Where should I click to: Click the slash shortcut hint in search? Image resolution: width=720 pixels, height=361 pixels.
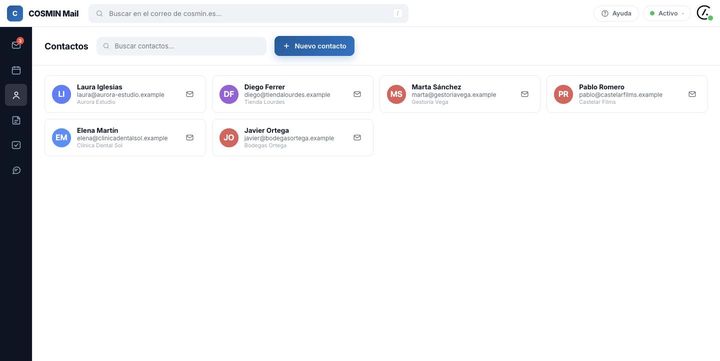(398, 13)
